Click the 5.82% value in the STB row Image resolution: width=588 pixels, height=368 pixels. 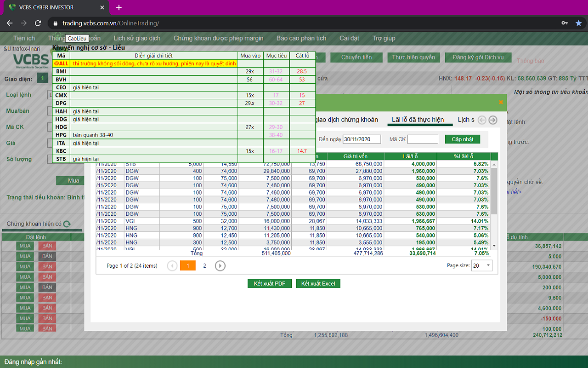pyautogui.click(x=481, y=164)
